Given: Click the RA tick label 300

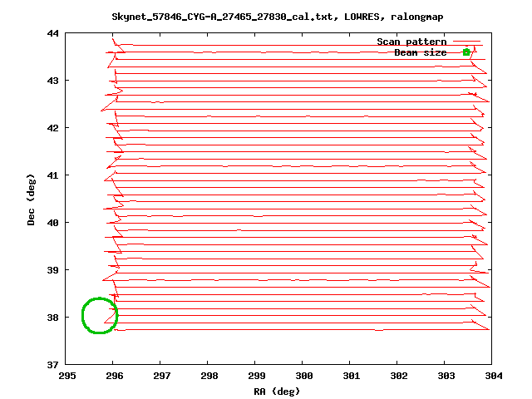Looking at the screenshot, I should tap(304, 376).
